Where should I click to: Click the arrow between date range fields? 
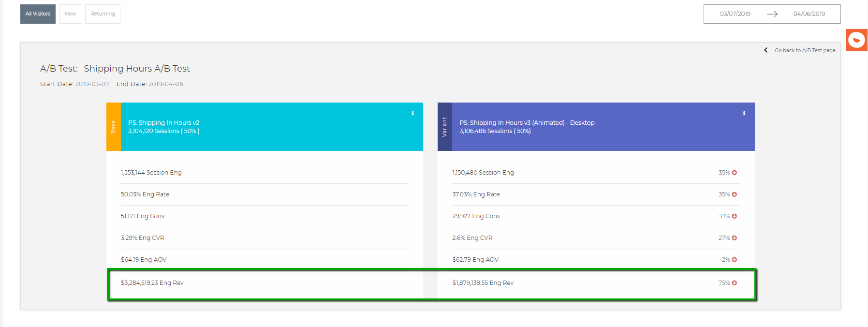coord(772,14)
